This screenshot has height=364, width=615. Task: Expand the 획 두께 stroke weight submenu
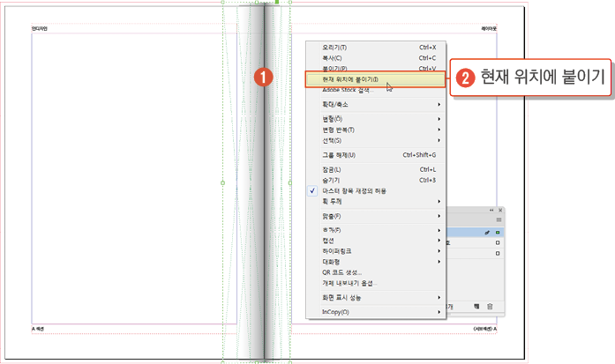coord(376,202)
